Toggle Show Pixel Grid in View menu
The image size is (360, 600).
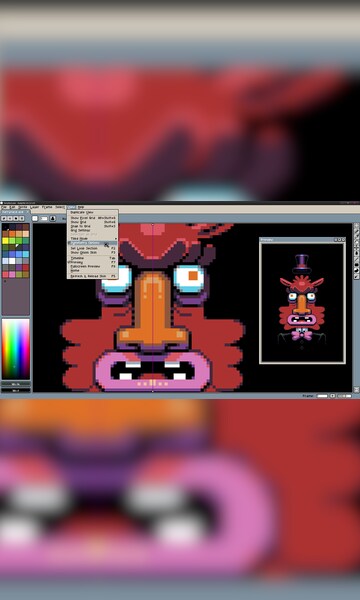[x=83, y=218]
